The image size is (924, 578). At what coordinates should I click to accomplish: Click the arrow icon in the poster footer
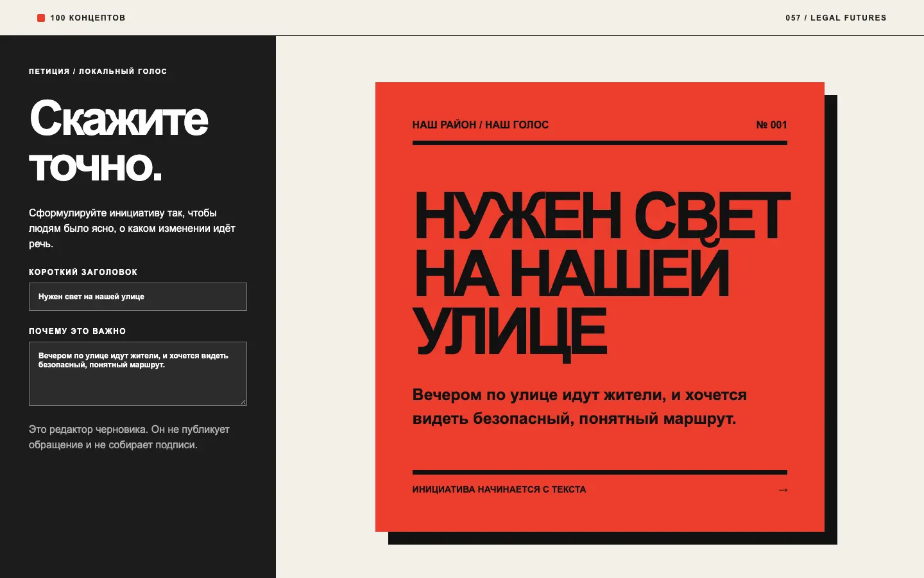(x=783, y=490)
